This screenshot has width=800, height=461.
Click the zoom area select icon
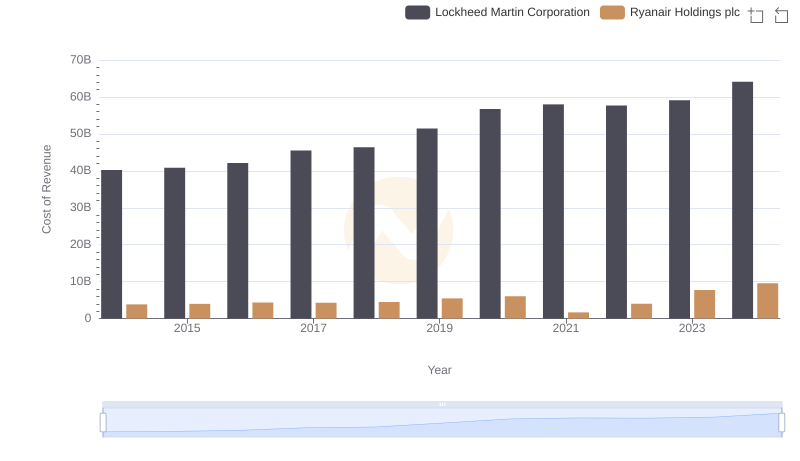(756, 15)
